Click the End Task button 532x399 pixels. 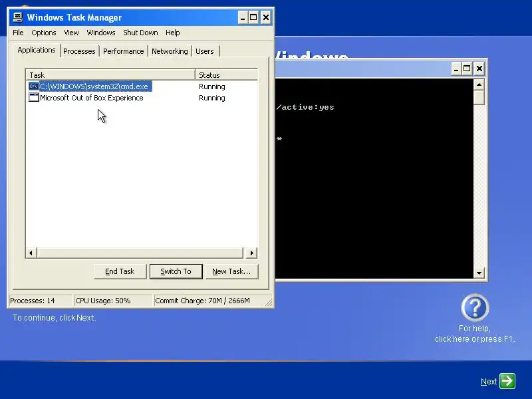[x=120, y=271]
